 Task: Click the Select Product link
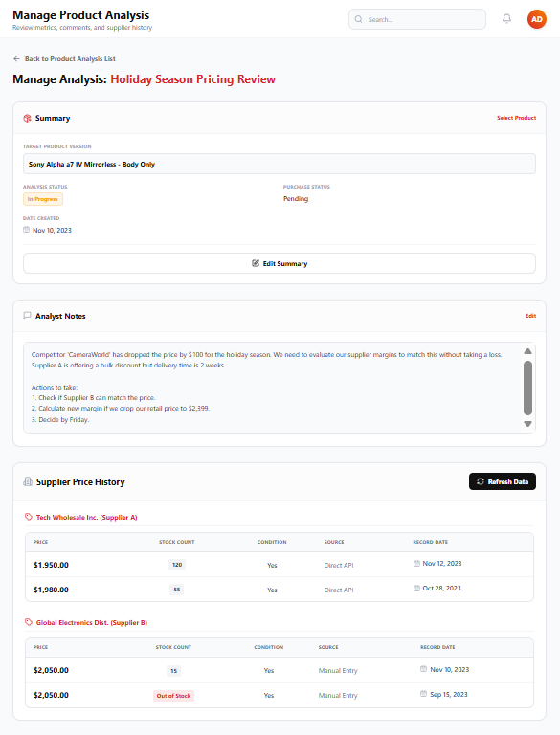(516, 118)
